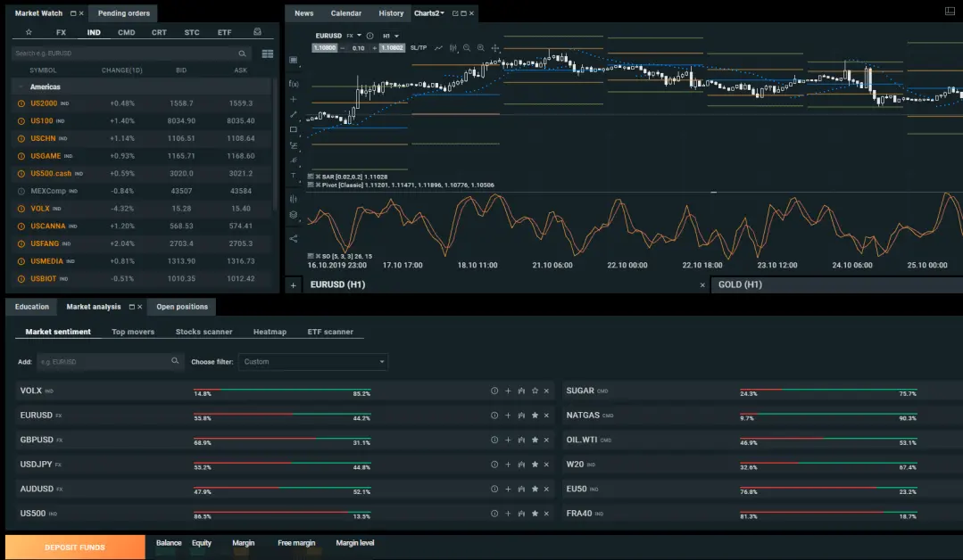Open the Charts2 dropdown
The height and width of the screenshot is (560, 963).
click(430, 12)
